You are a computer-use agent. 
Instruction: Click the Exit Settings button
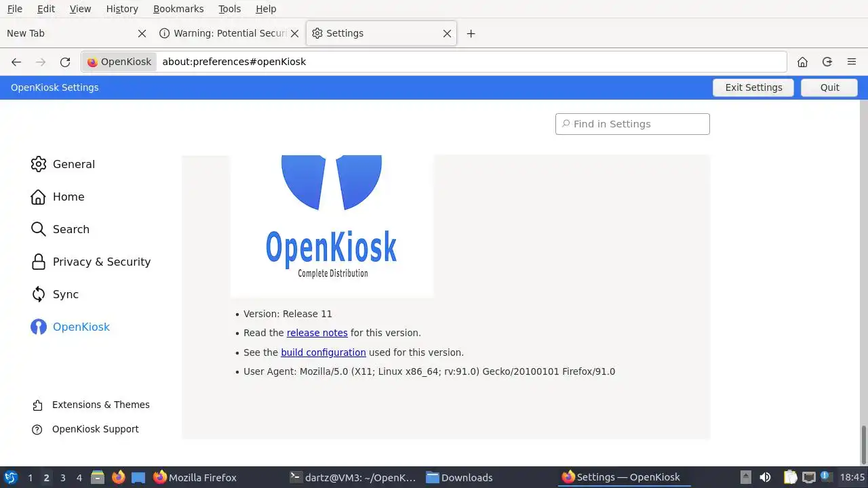pyautogui.click(x=753, y=87)
